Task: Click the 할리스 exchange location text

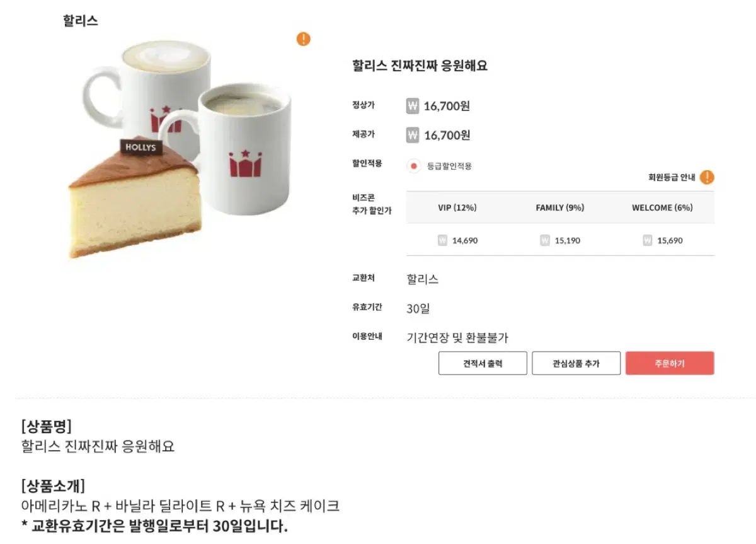Action: 423,279
